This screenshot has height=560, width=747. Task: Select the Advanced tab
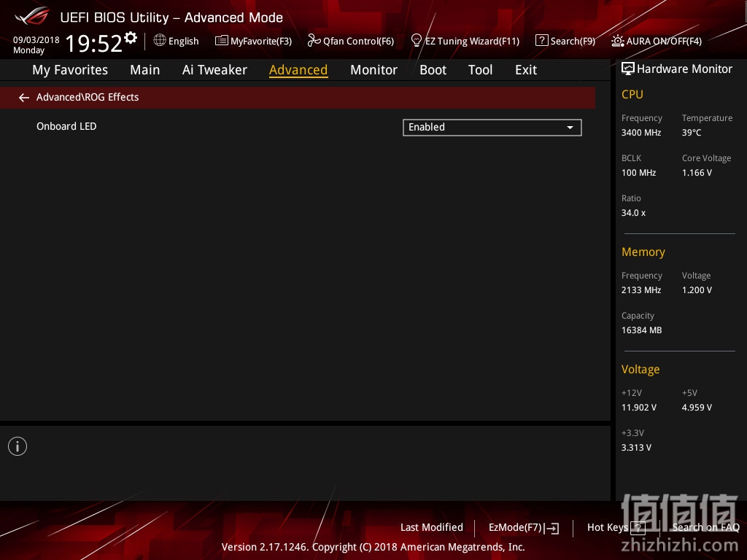tap(298, 70)
